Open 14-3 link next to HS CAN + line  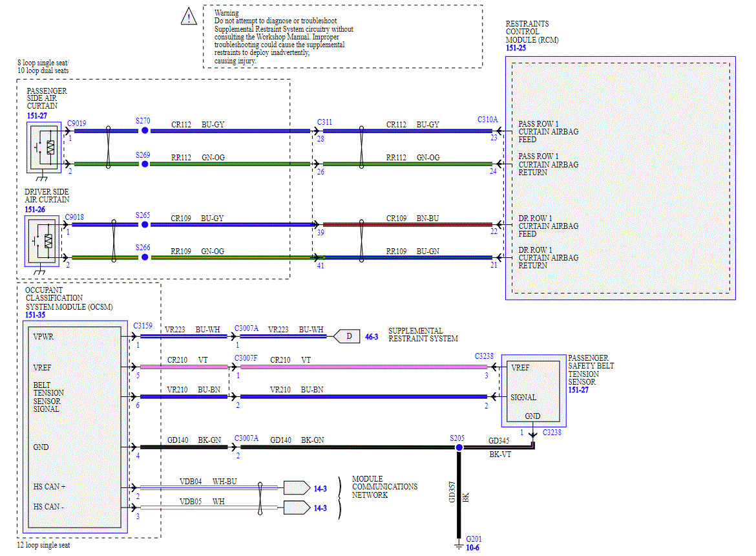coord(320,489)
